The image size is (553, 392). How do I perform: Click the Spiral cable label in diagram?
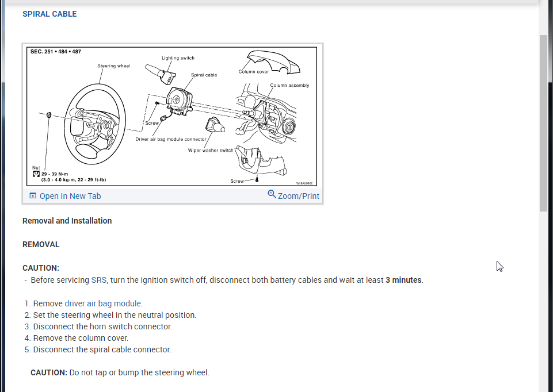[x=204, y=75]
